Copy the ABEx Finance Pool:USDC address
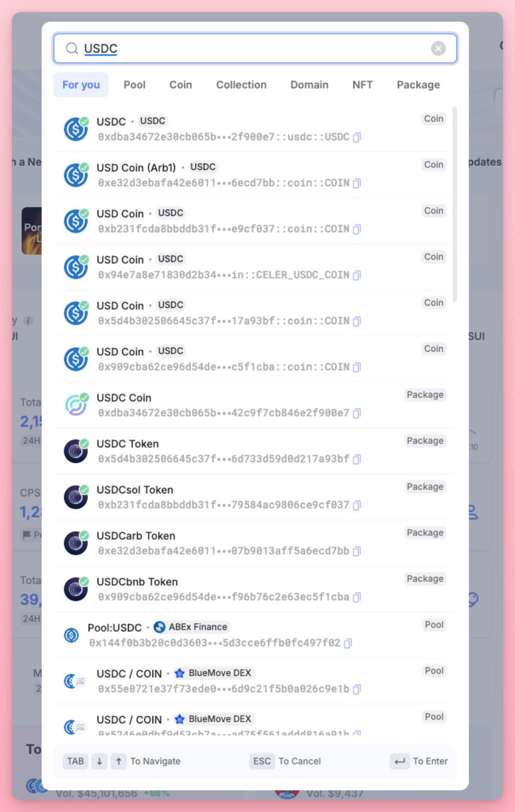Image resolution: width=515 pixels, height=812 pixels. coord(348,643)
